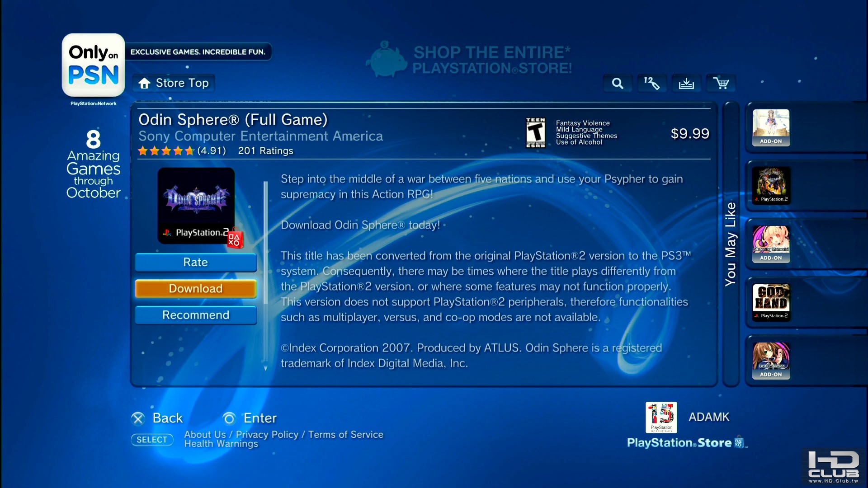Click the (4.91) rating score
The image size is (868, 488).
(x=212, y=151)
